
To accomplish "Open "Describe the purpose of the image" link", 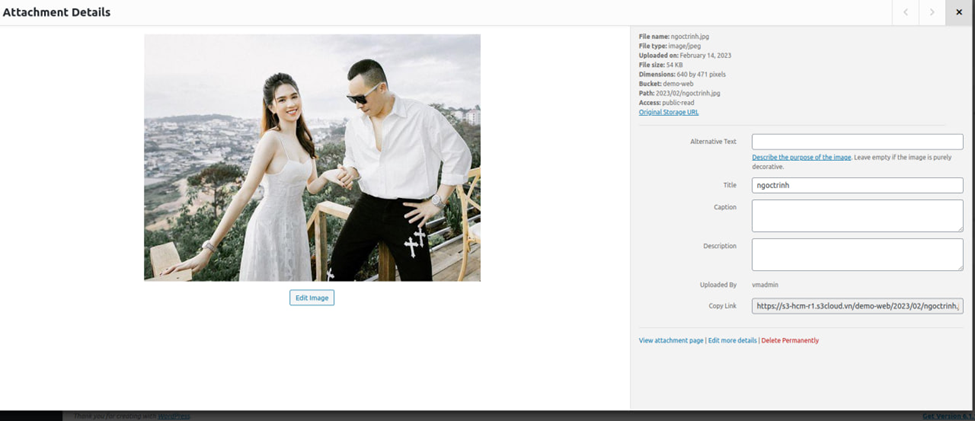I will pos(801,158).
